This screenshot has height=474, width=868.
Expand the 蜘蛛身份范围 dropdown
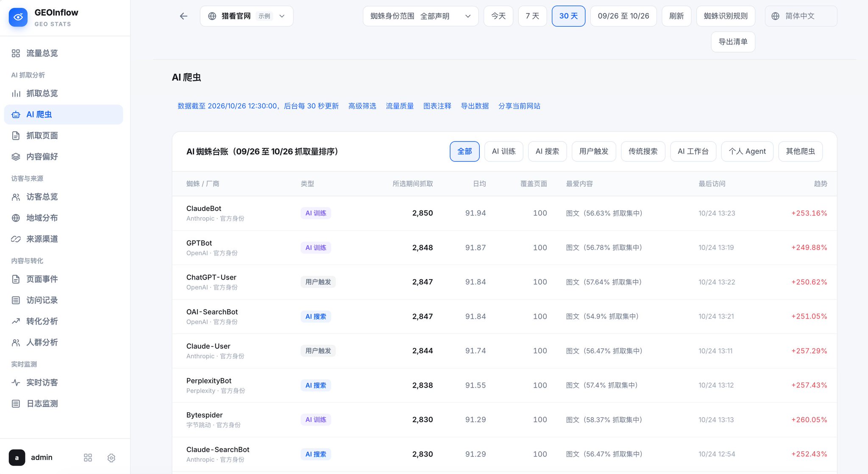click(x=420, y=16)
